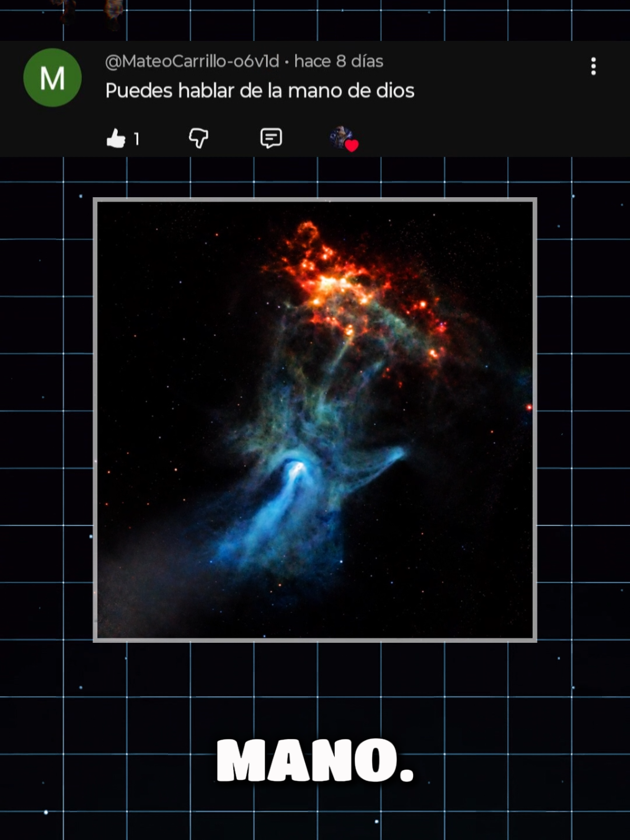Click the bright blue pulsar core in nebula

click(296, 468)
